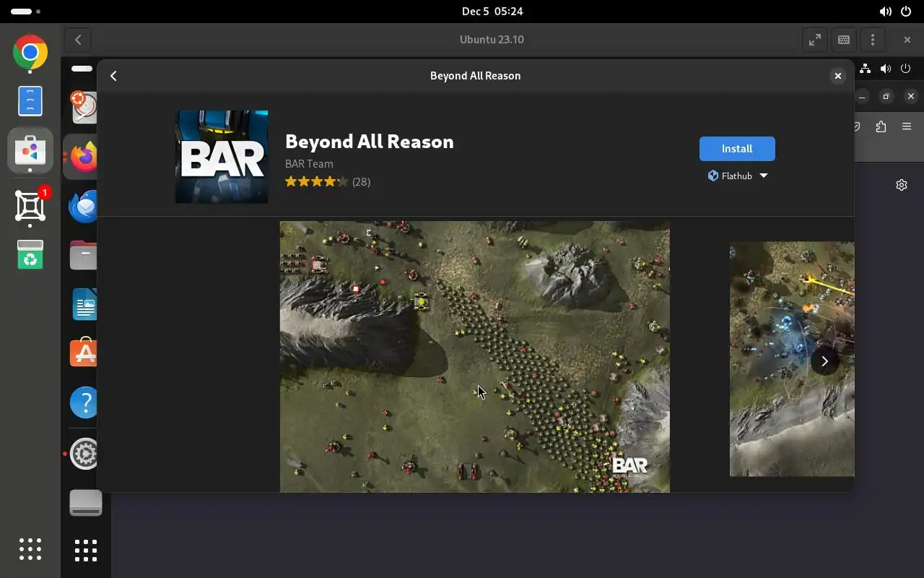Show guest Ubuntu applications grid
924x578 pixels.
[x=86, y=551]
